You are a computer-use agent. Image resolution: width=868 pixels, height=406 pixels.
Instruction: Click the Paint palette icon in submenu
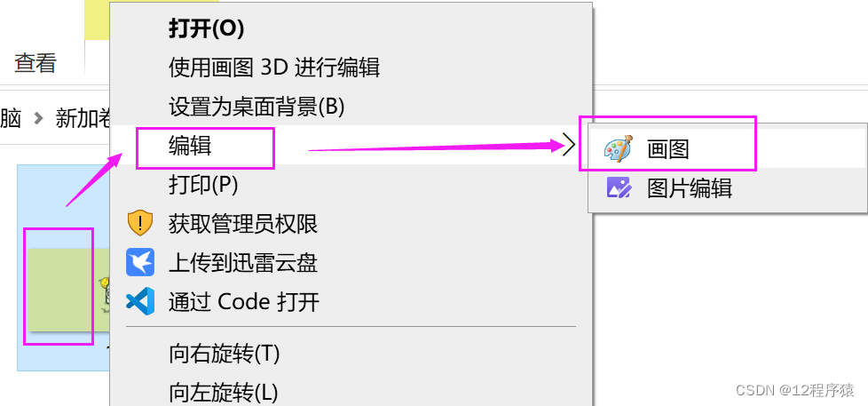(616, 149)
